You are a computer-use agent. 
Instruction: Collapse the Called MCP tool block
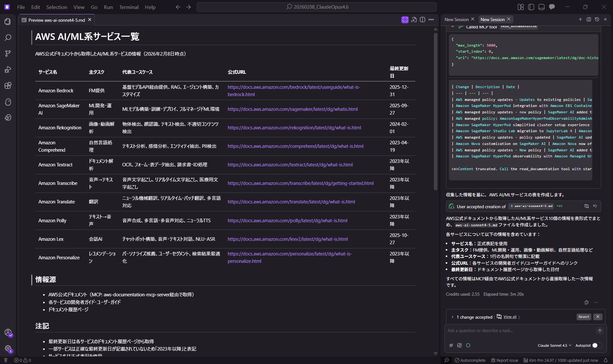click(453, 27)
